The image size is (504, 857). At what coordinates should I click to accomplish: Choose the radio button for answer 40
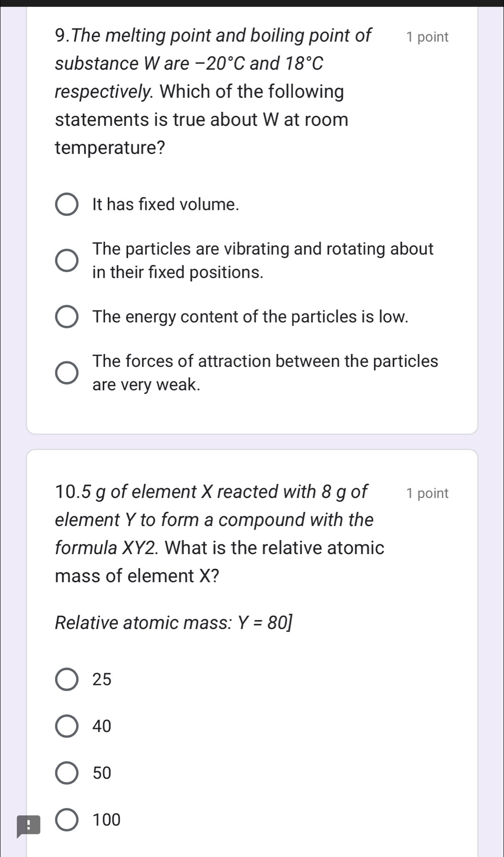(67, 726)
